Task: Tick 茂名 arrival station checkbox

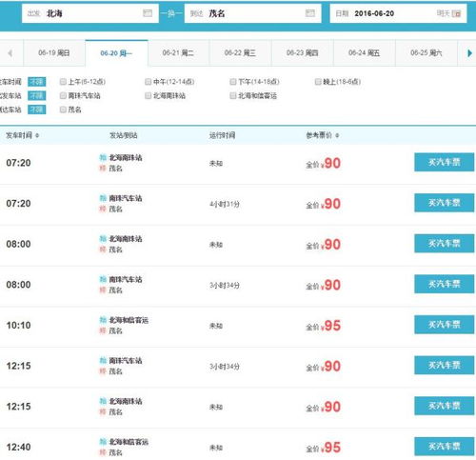Action: point(63,110)
